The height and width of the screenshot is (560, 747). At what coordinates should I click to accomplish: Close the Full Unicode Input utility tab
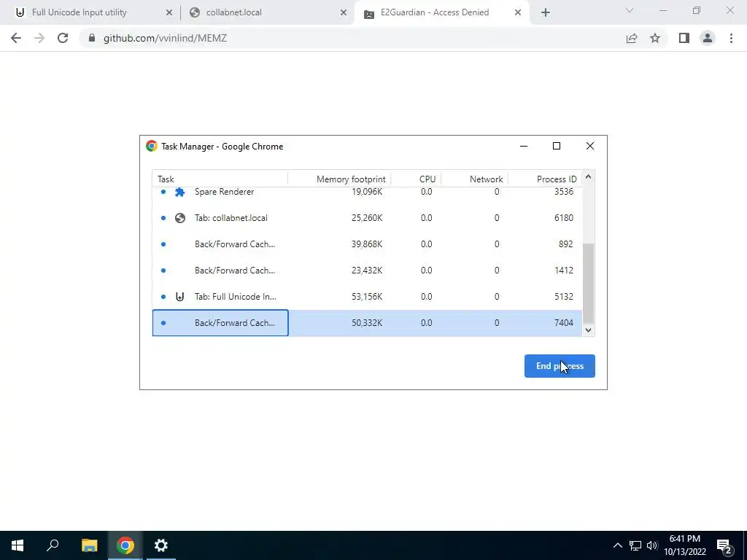click(x=169, y=13)
